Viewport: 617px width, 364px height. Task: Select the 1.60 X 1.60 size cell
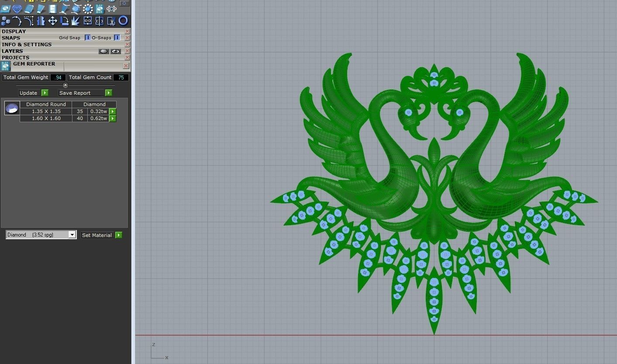[46, 118]
